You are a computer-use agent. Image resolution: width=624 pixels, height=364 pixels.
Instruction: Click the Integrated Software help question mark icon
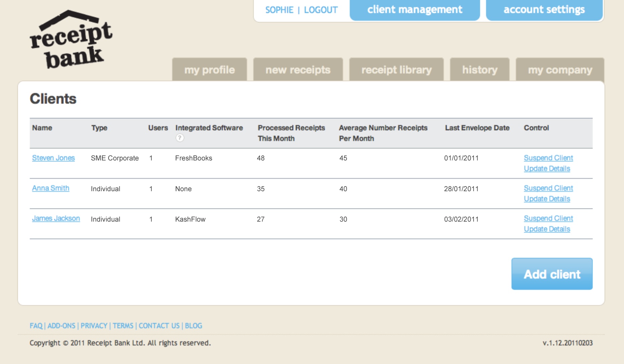coord(179,138)
